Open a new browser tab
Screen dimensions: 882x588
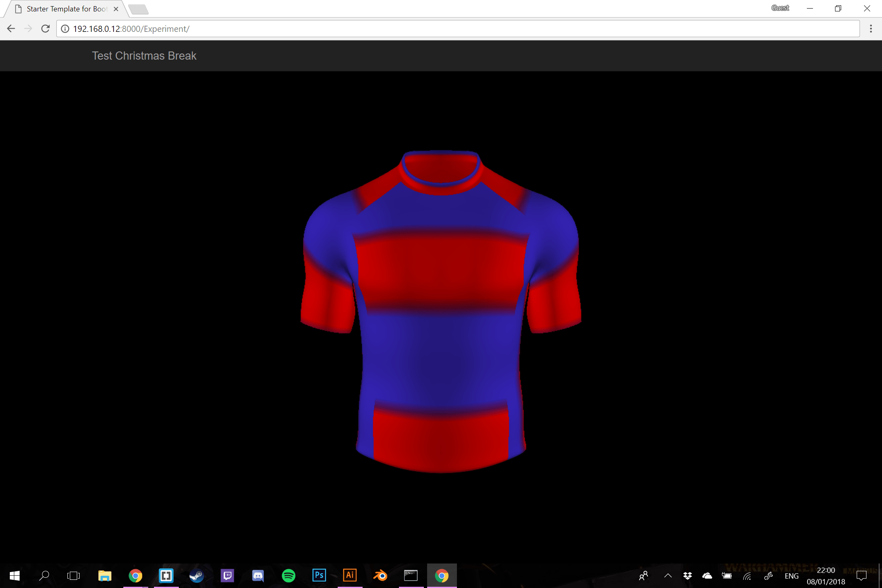tap(138, 9)
